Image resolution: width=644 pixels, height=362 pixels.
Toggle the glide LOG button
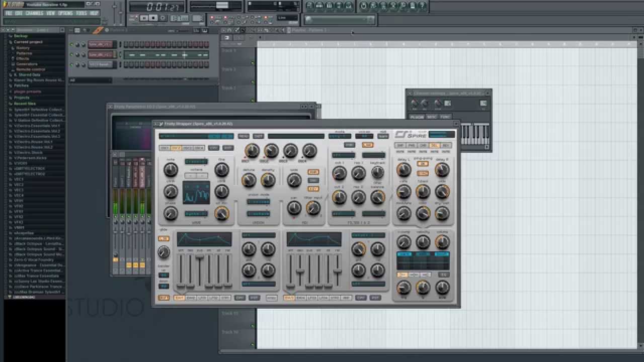(x=164, y=238)
